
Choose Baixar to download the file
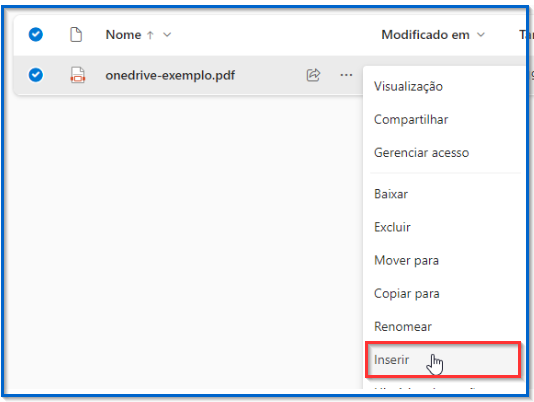tap(444, 194)
